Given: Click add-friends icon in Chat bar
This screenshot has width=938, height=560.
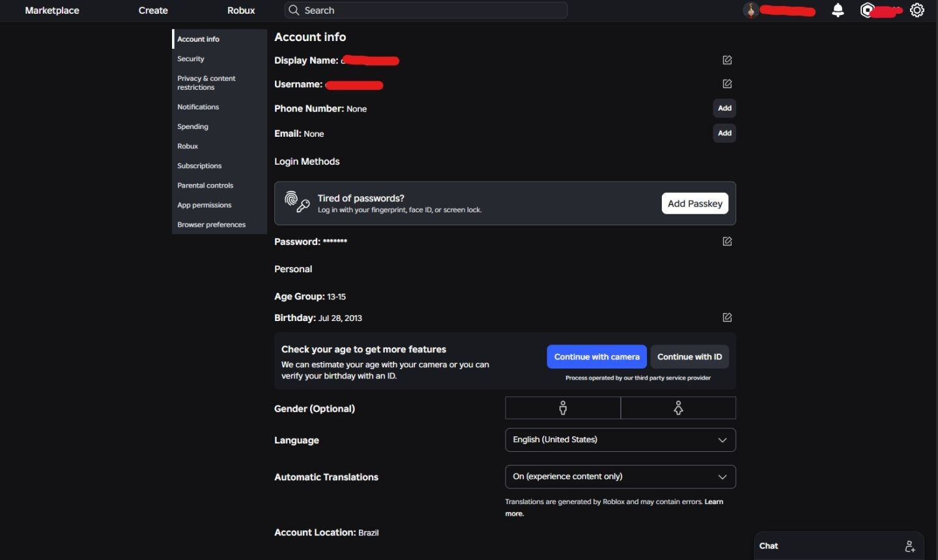Looking at the screenshot, I should click(x=910, y=546).
